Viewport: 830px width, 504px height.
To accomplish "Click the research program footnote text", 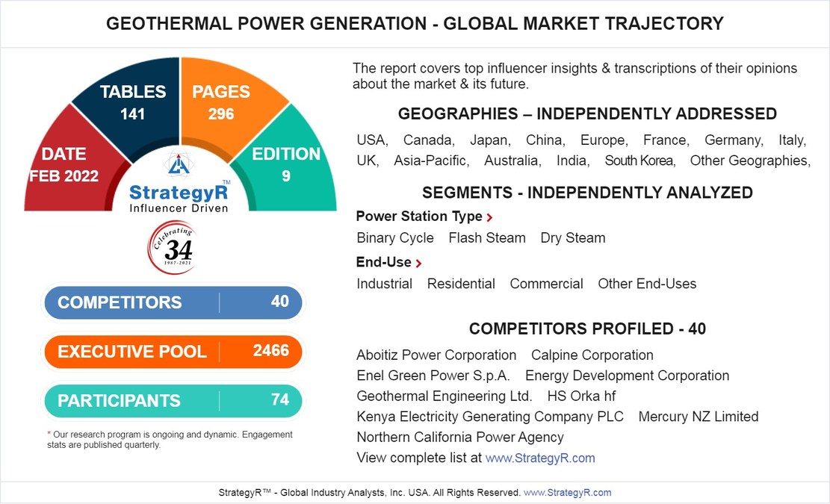I will click(x=170, y=440).
